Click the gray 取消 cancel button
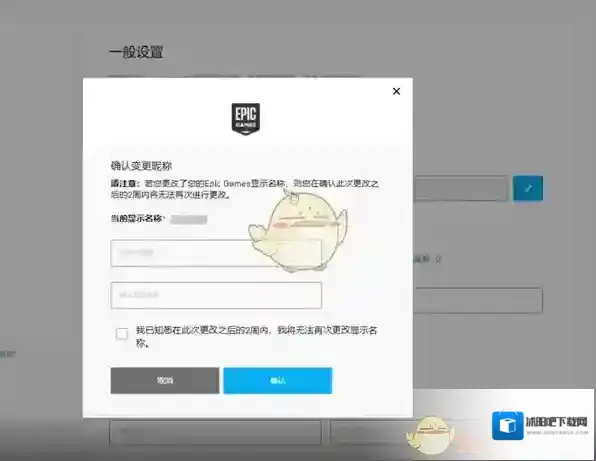596x461 pixels. (x=165, y=380)
